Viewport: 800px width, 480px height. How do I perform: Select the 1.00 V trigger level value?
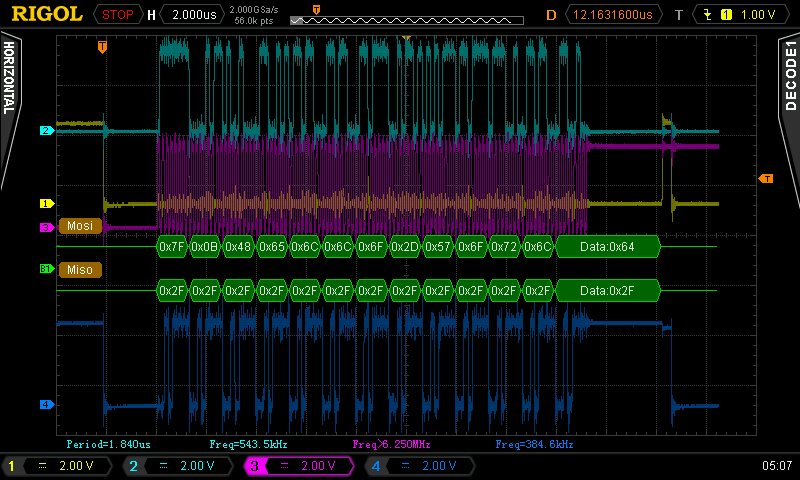(758, 15)
